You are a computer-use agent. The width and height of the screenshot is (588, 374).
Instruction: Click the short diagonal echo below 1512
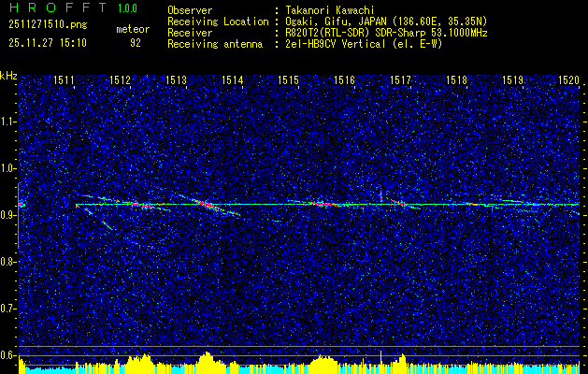pos(107,225)
